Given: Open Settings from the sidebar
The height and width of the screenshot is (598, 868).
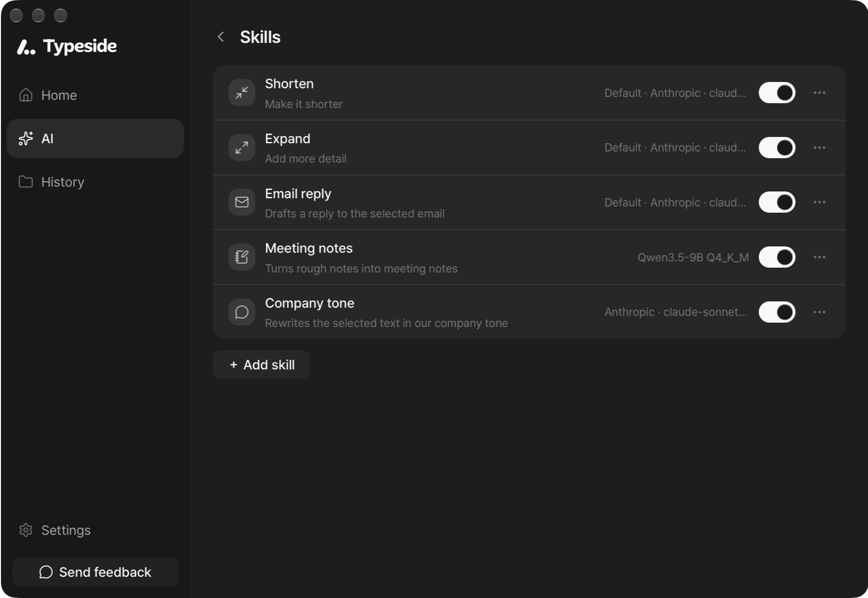Looking at the screenshot, I should tap(95, 530).
